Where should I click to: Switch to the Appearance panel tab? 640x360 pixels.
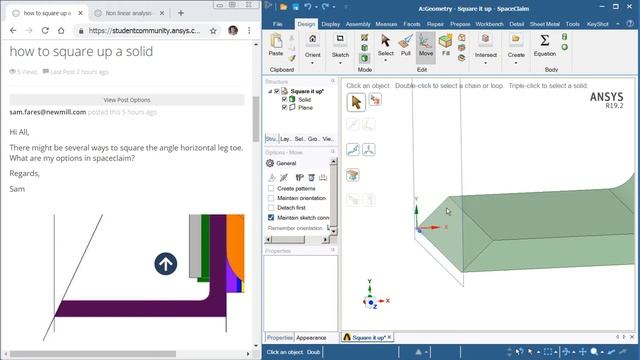[311, 338]
